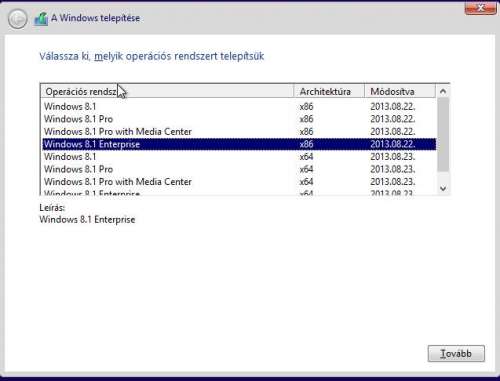The width and height of the screenshot is (500, 381).
Task: Click the Tovább button
Action: [456, 353]
